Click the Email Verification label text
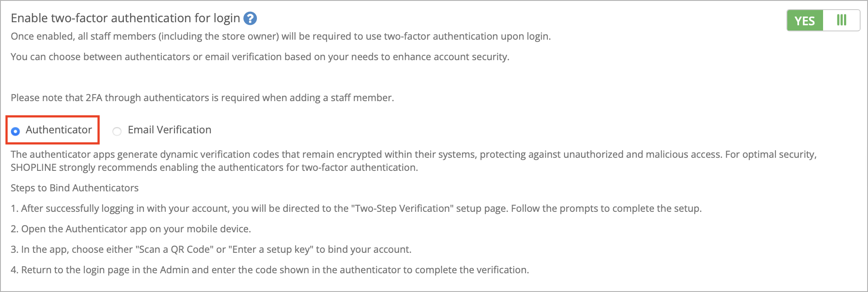 [170, 130]
